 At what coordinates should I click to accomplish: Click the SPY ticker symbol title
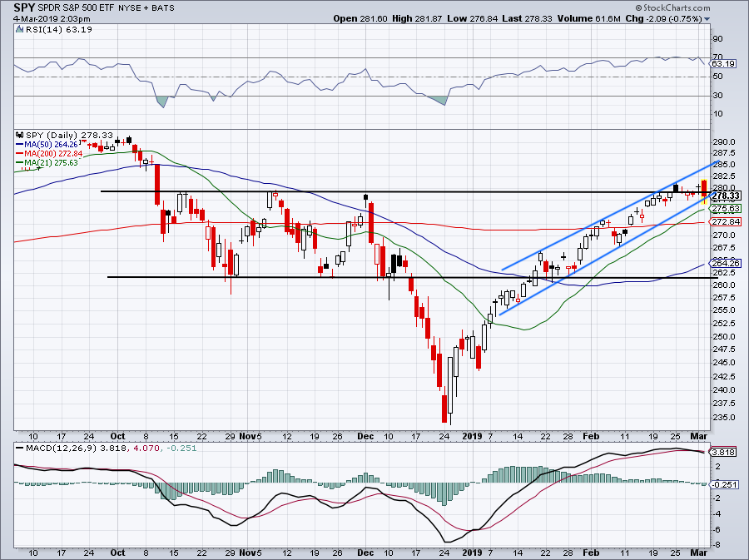[x=24, y=7]
